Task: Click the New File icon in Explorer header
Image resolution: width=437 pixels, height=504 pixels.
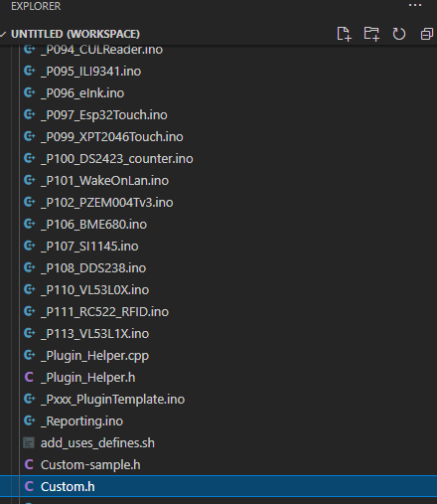Action: point(344,34)
